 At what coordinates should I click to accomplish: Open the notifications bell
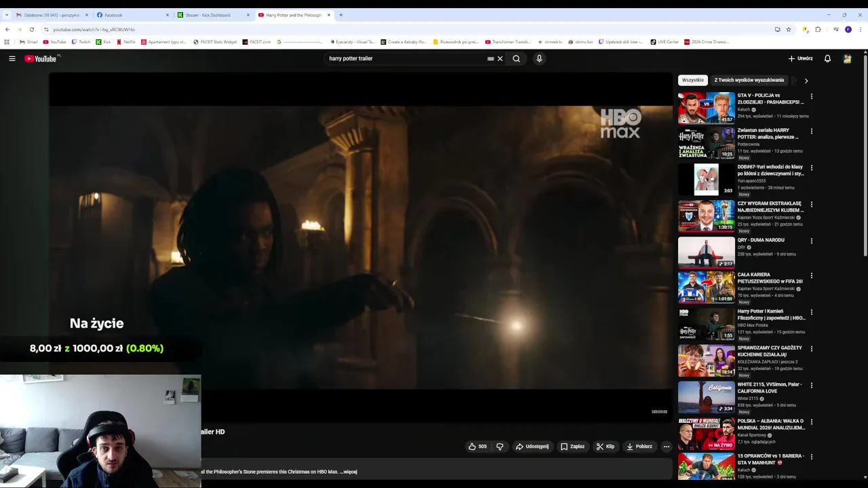(x=827, y=59)
